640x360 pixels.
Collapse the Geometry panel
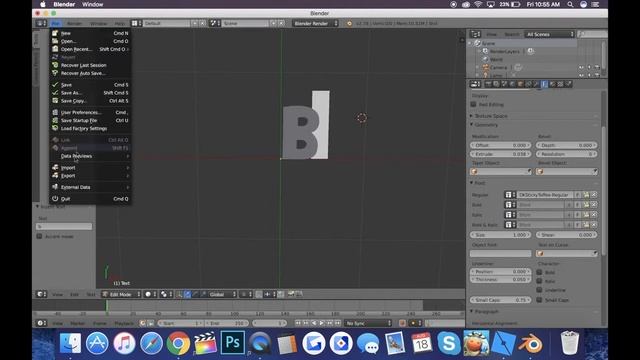point(486,125)
